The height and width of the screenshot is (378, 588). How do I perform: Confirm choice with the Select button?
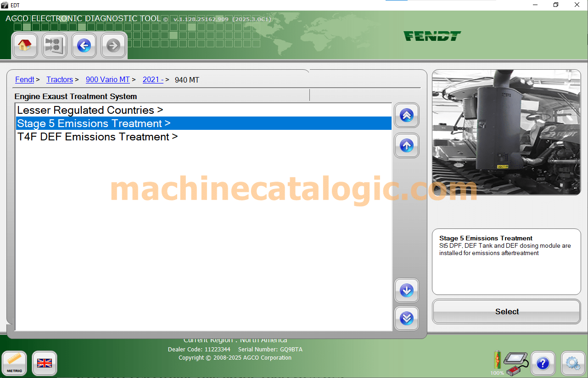[x=507, y=311]
